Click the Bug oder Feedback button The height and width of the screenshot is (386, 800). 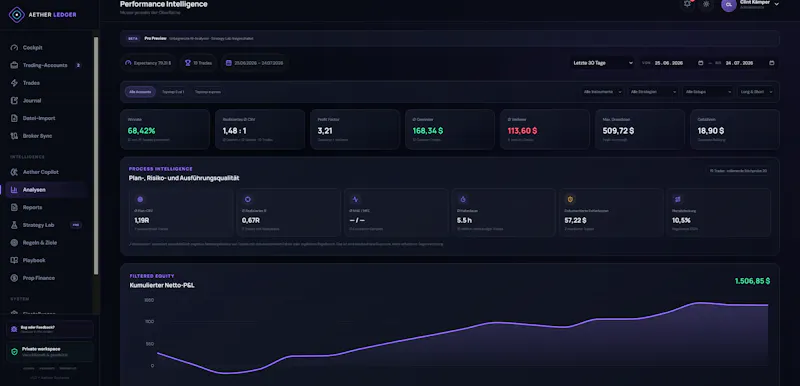[49, 329]
